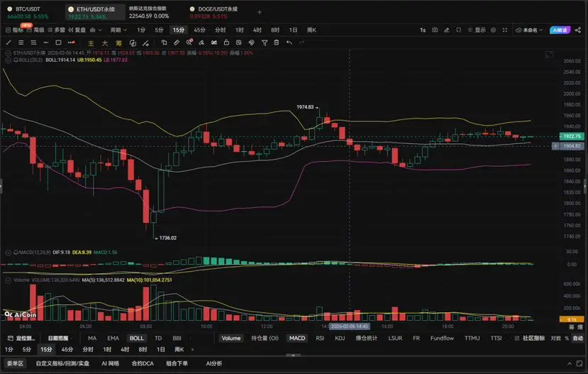Viewport: 588px width, 374px height.
Task: Click the 复盘 replay icon
Action: (x=77, y=30)
